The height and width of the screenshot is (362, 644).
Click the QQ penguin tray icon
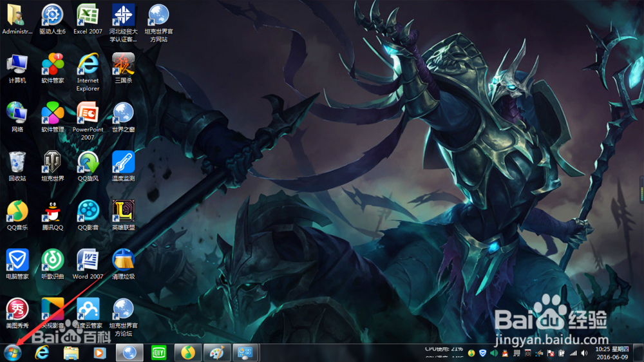tap(505, 353)
